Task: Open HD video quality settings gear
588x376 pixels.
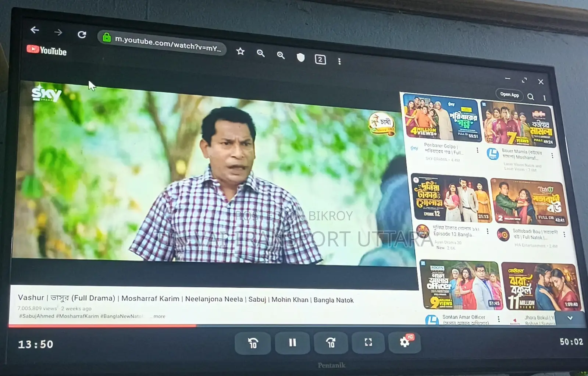Action: pyautogui.click(x=405, y=342)
